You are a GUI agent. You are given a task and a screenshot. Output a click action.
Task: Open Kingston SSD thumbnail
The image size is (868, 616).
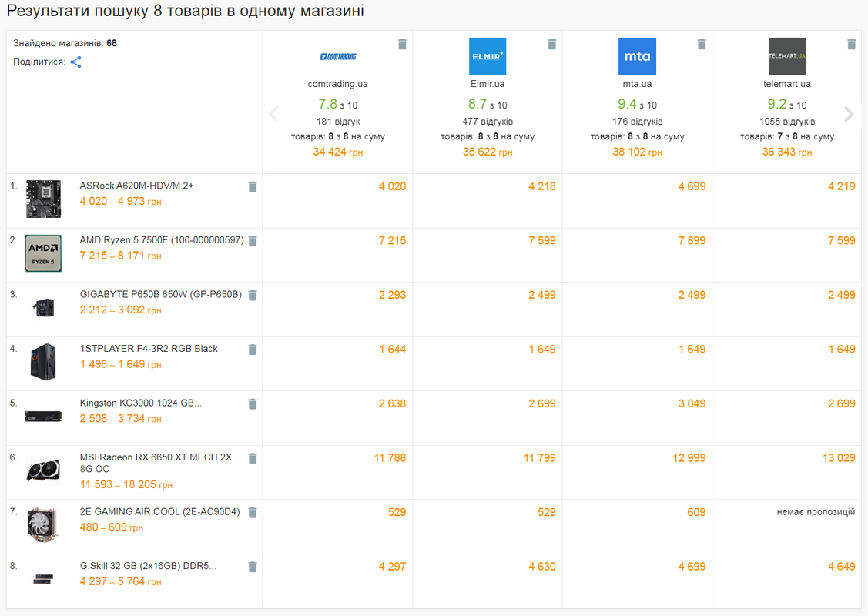(x=43, y=416)
